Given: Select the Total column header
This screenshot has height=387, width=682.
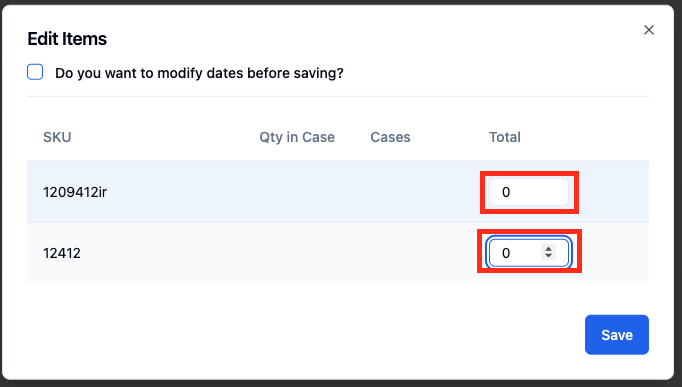Looking at the screenshot, I should tap(505, 137).
